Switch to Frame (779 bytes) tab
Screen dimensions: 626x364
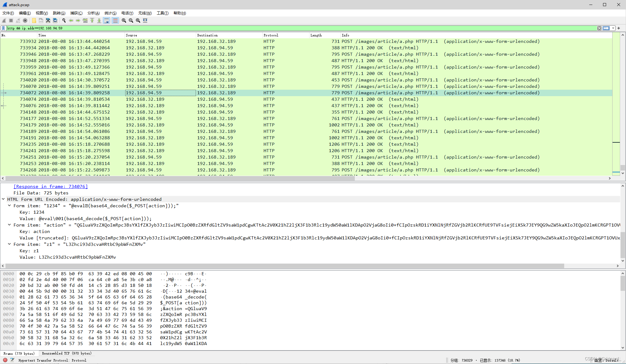(19, 354)
